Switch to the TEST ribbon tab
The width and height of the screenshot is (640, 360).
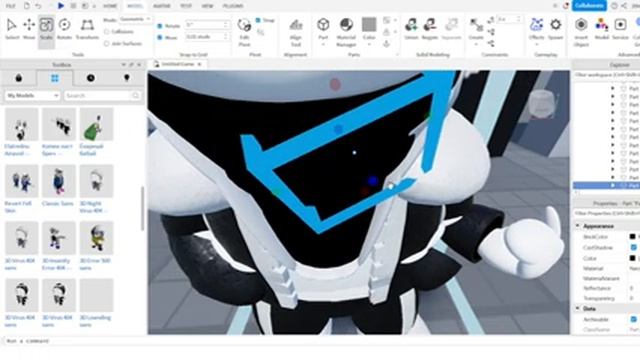[186, 6]
